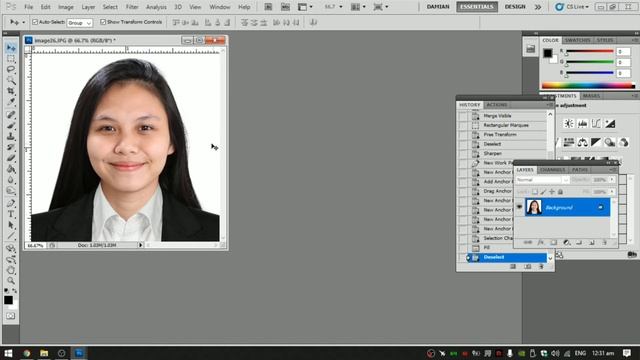This screenshot has height=360, width=640.
Task: Open the CS Live dropdown
Action: 572,7
